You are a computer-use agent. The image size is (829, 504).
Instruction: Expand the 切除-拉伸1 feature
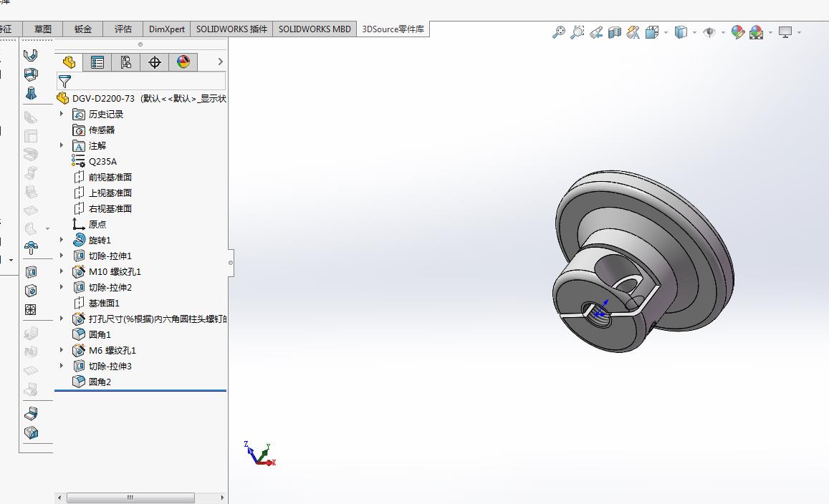point(62,256)
